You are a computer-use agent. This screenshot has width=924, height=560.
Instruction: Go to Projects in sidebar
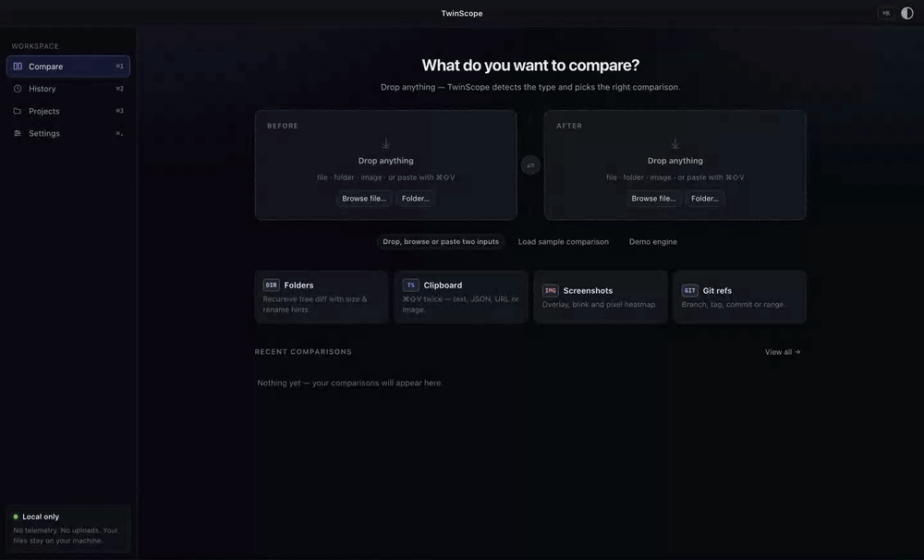click(x=67, y=111)
